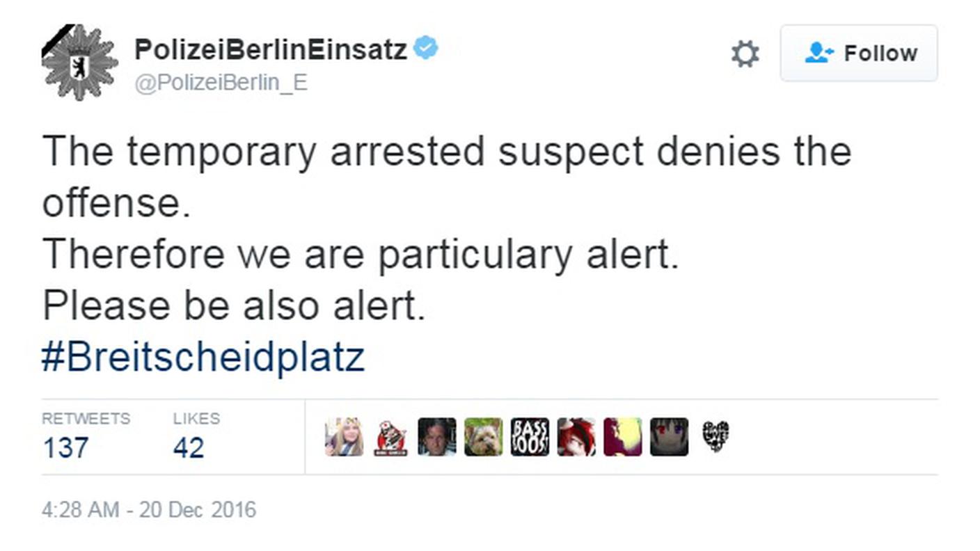Open the dark anime face avatar
Image resolution: width=980 pixels, height=551 pixels.
coord(670,437)
